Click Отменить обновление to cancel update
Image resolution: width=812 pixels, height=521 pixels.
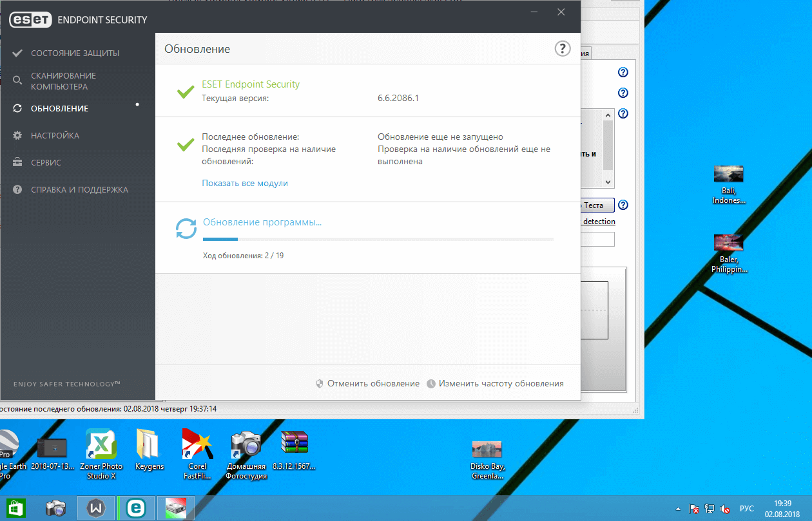372,383
